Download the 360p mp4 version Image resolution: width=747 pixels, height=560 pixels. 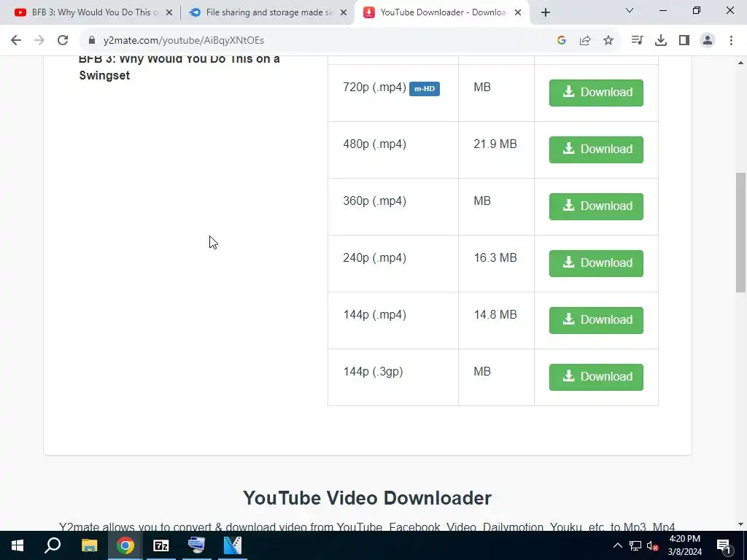pyautogui.click(x=596, y=206)
